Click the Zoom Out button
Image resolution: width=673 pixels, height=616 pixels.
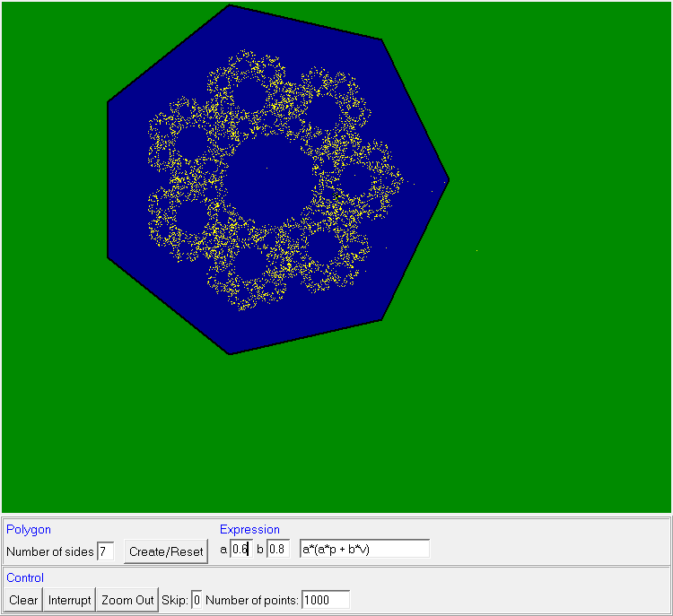click(127, 600)
